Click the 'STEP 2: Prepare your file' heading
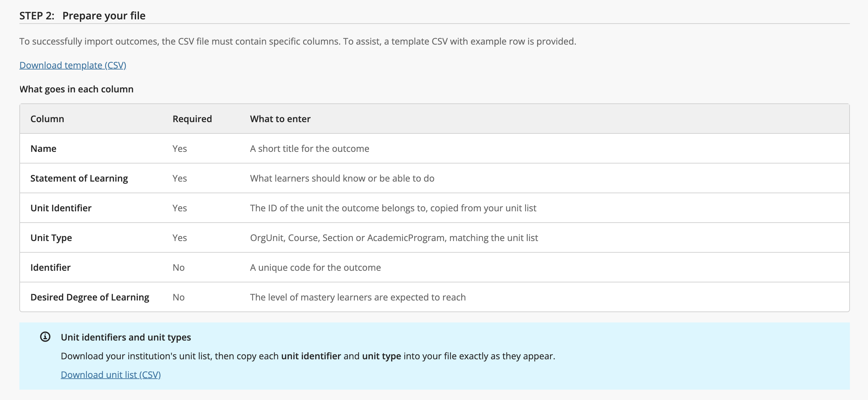The width and height of the screenshot is (868, 400). (x=82, y=16)
